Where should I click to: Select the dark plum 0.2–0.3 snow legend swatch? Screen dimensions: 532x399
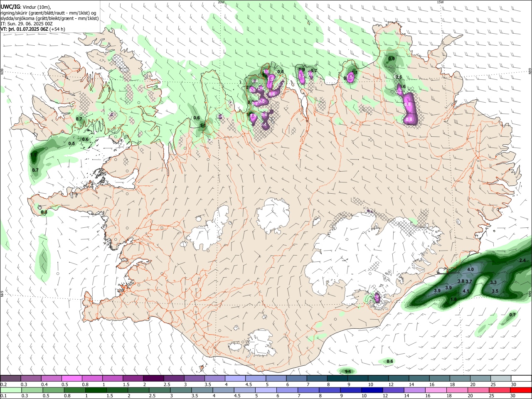click(x=11, y=378)
